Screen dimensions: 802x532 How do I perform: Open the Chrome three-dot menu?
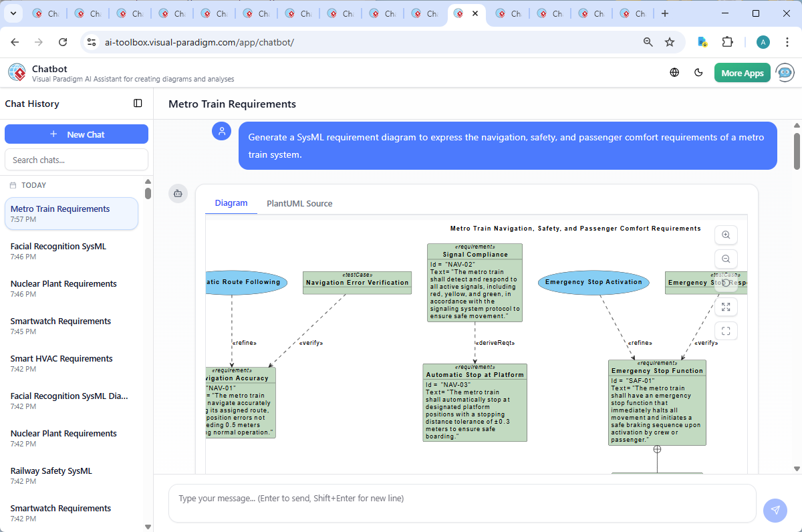pos(787,42)
